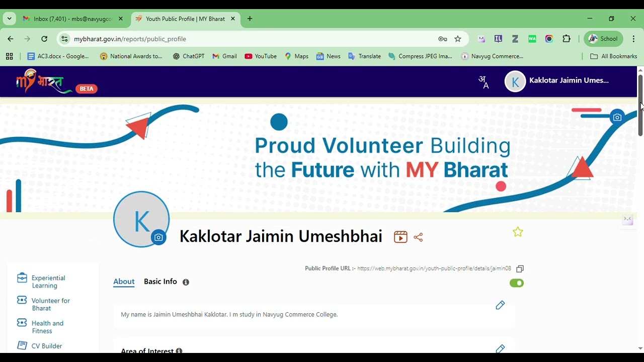Open the AC3.docx bookmark
The width and height of the screenshot is (644, 362).
coord(58,56)
